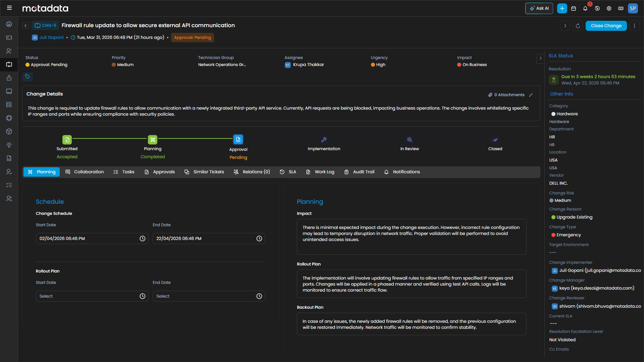Screen dimensions: 644x362
Task: Click requester name Juli Gopani link
Action: click(51, 38)
